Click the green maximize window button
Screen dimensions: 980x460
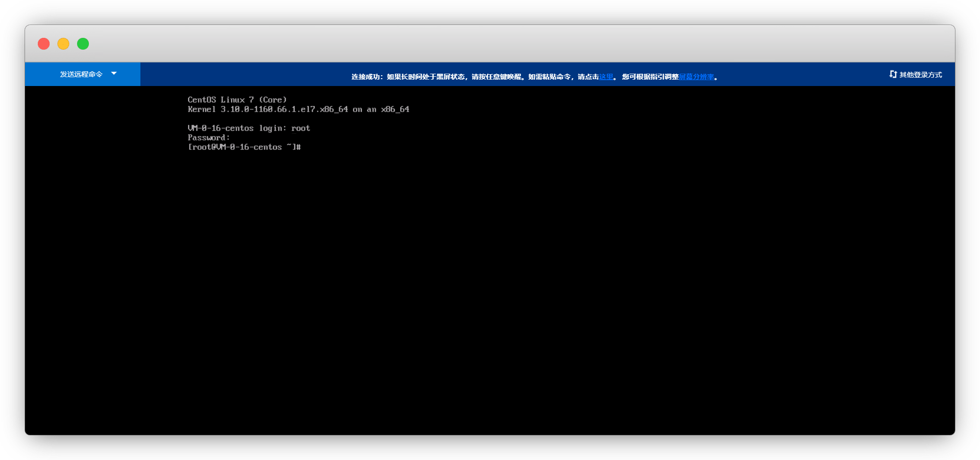click(83, 44)
